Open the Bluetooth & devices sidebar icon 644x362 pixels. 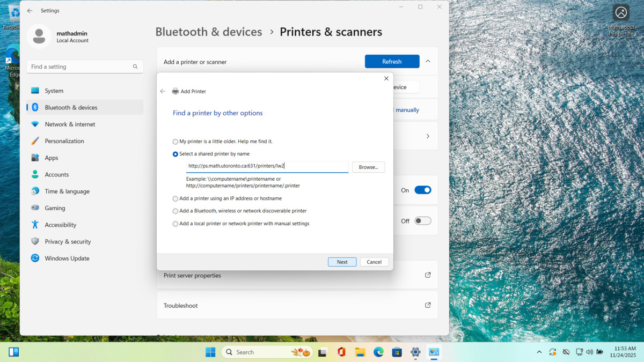pyautogui.click(x=35, y=107)
